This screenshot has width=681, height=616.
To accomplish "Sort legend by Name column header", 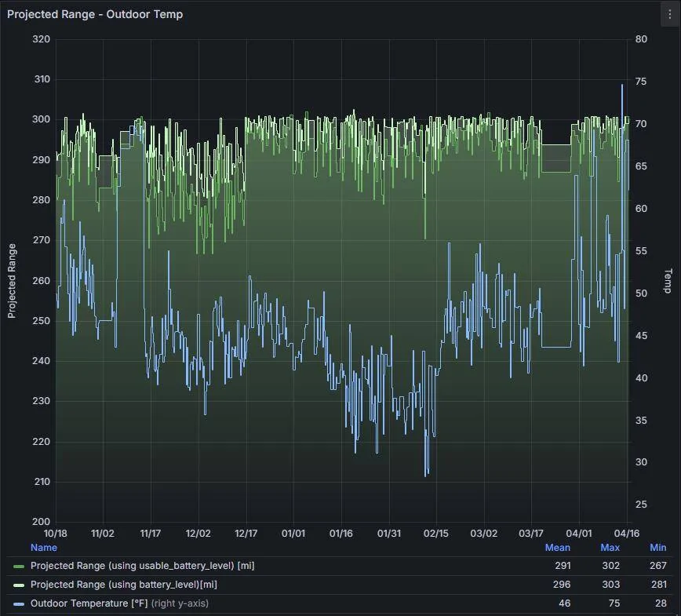I will pos(44,548).
